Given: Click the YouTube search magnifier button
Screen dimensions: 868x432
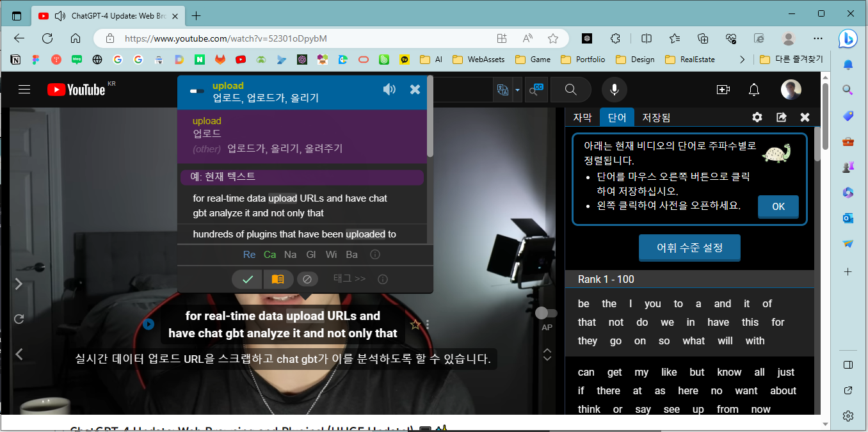Looking at the screenshot, I should [x=571, y=90].
